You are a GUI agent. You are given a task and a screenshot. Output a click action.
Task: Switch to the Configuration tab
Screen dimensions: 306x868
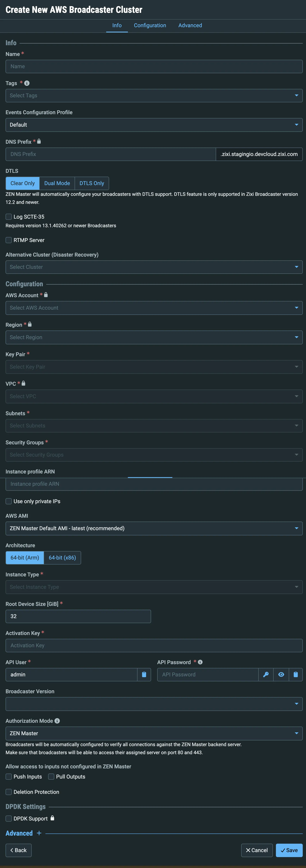tap(150, 25)
